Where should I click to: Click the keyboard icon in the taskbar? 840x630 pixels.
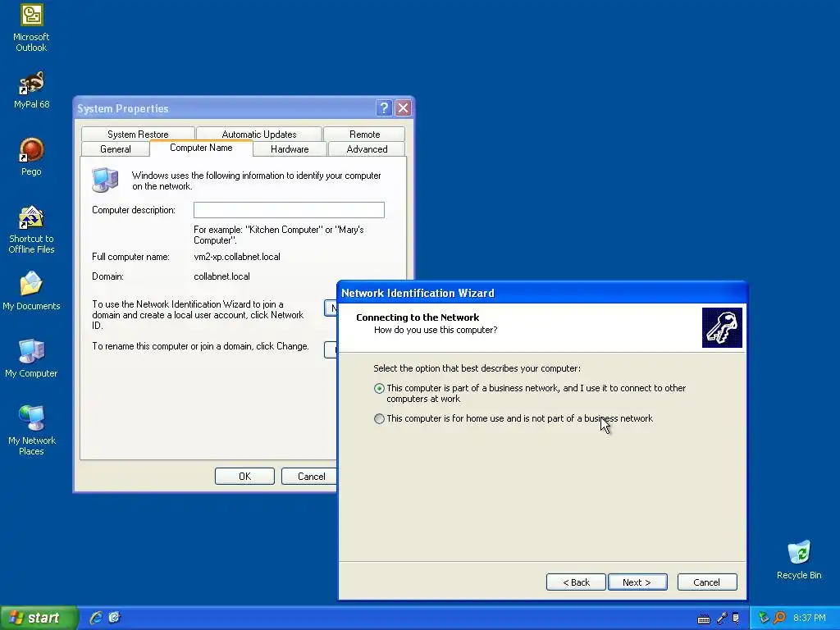click(x=704, y=619)
